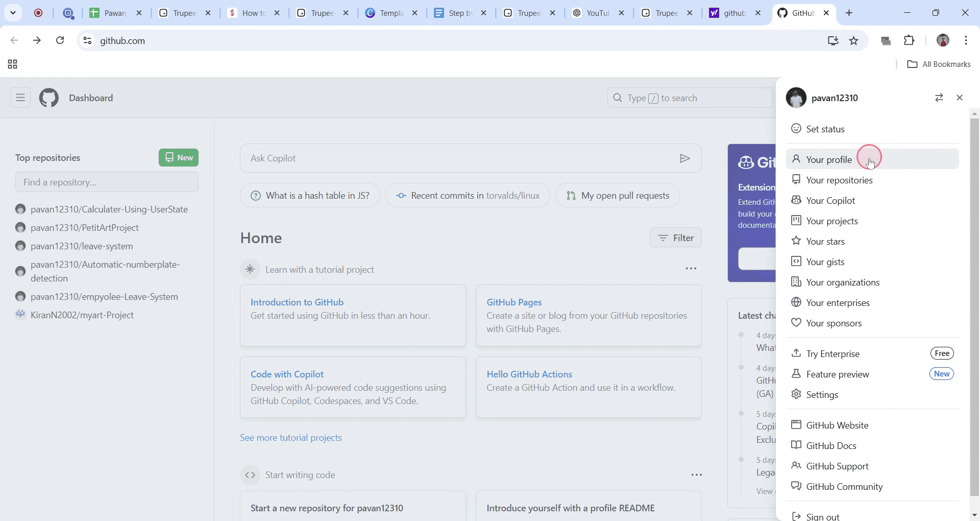The image size is (980, 521).
Task: Expand the Filter options for feed
Action: click(675, 238)
